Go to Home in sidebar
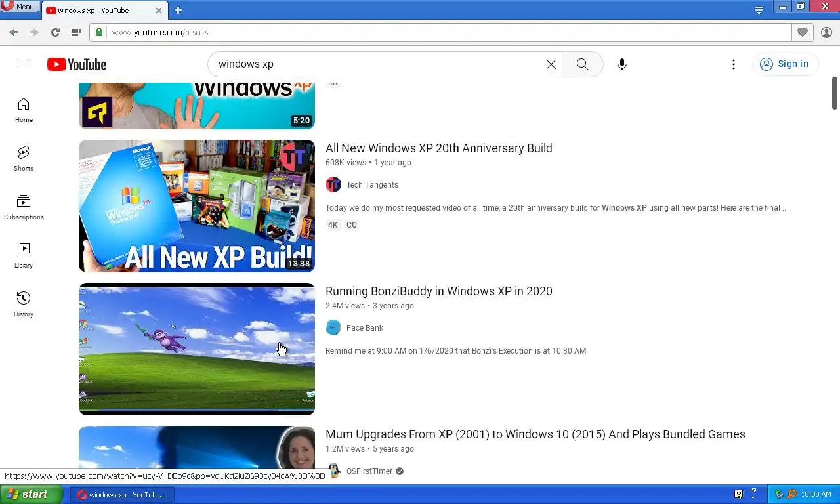 coord(24,110)
